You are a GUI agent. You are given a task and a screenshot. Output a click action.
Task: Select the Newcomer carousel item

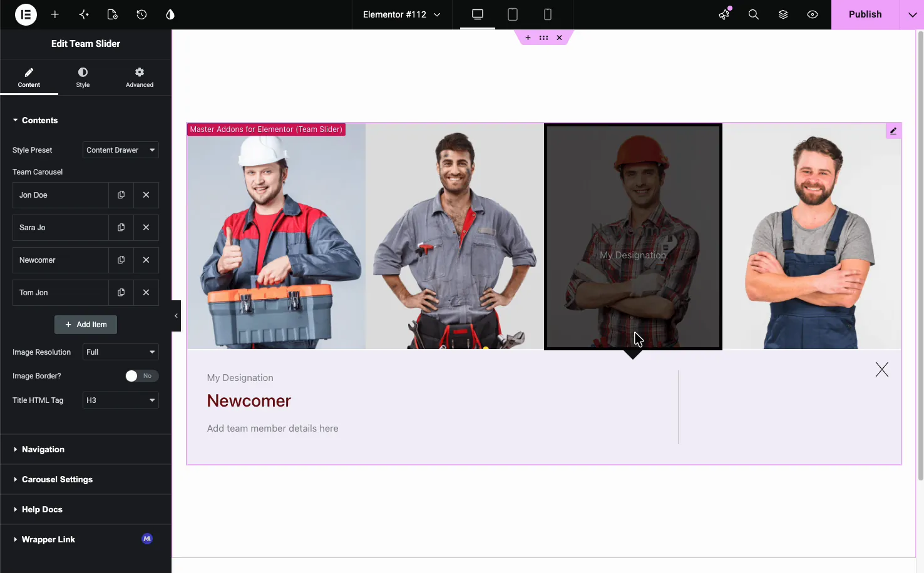(61, 260)
